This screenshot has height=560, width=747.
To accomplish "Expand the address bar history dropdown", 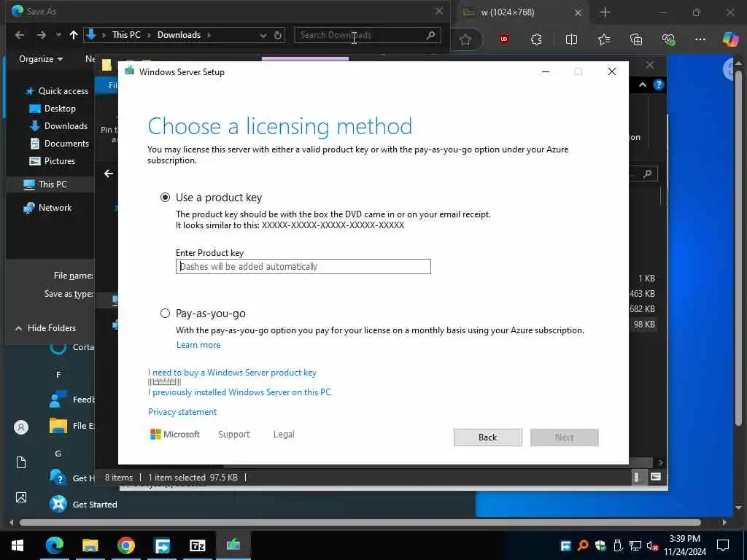I will 263,35.
